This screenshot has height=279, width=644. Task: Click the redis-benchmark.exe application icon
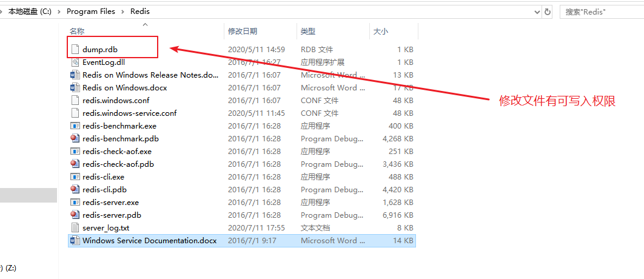75,126
